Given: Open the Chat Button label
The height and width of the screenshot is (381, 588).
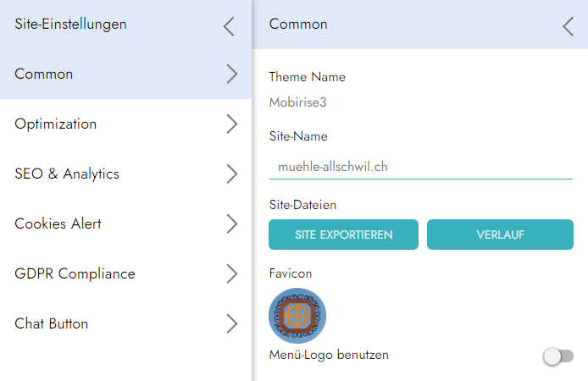Looking at the screenshot, I should click(x=52, y=324).
